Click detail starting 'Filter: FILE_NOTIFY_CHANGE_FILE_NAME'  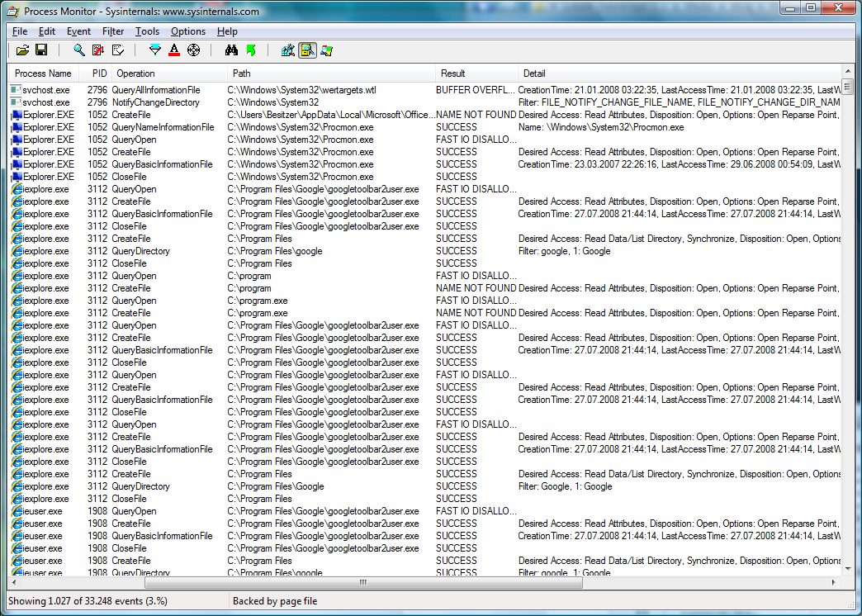680,102
